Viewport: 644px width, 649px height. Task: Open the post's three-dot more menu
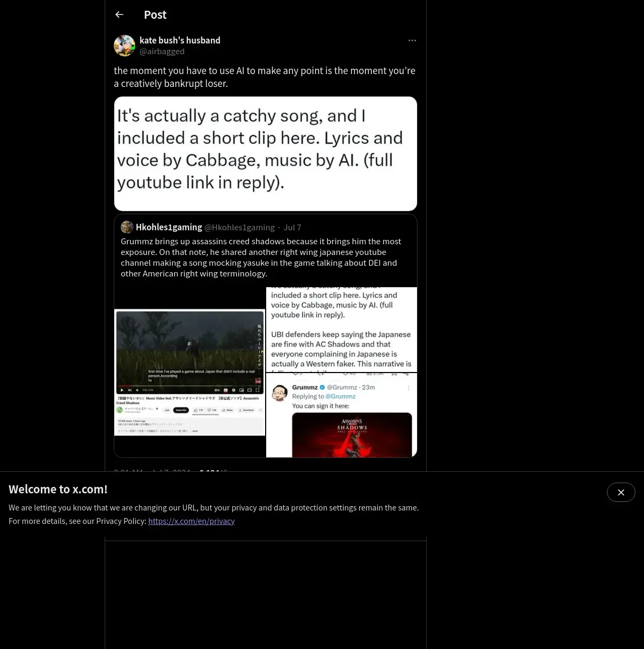tap(412, 40)
